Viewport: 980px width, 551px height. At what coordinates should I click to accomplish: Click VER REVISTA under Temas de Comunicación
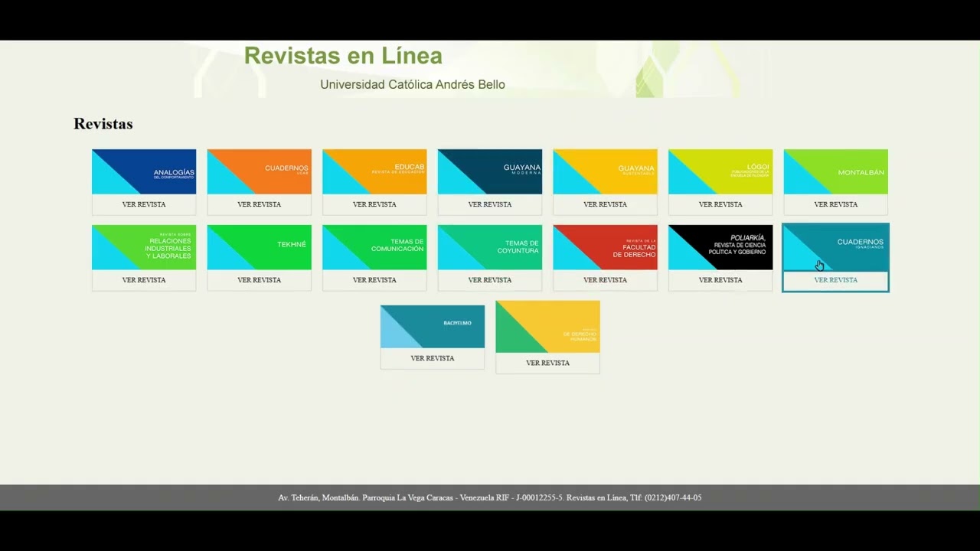point(374,280)
